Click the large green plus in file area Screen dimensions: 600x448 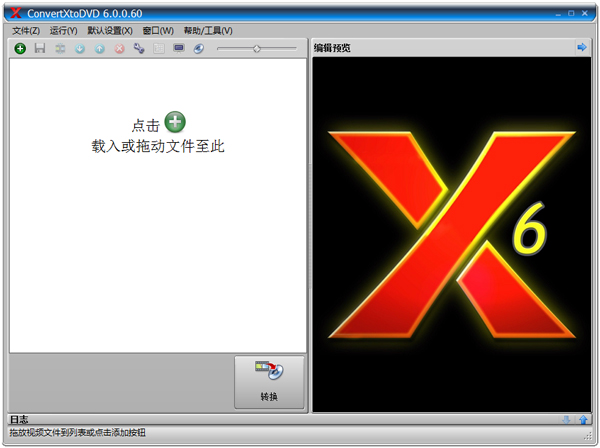pyautogui.click(x=175, y=122)
